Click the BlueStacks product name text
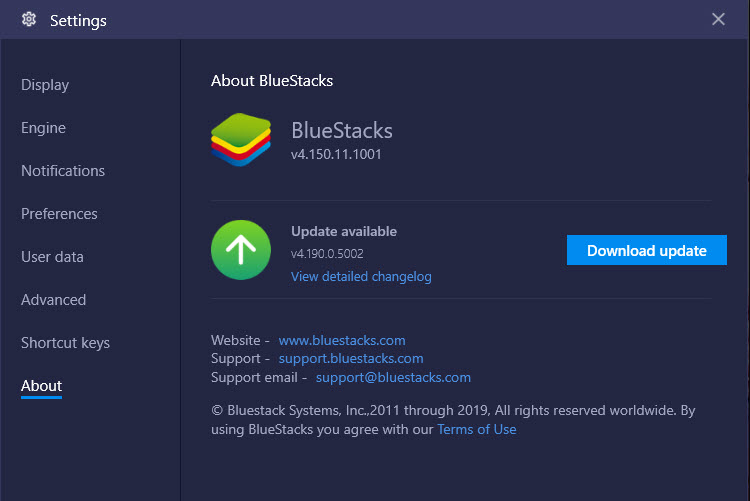 (x=342, y=130)
